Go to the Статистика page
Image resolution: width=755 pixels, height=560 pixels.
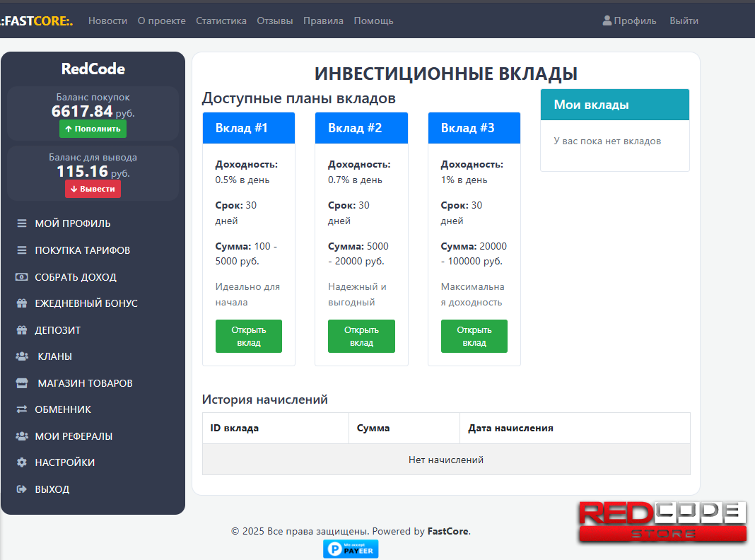[221, 21]
